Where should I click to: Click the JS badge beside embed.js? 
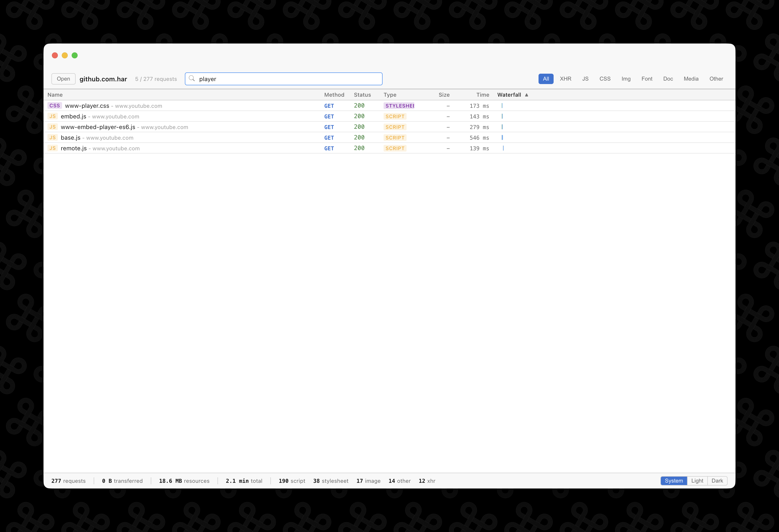[x=53, y=116]
